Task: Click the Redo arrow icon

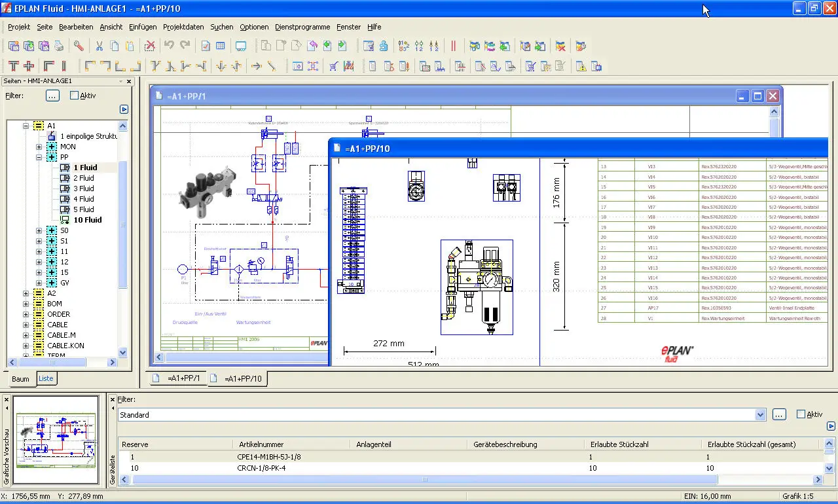Action: tap(185, 46)
